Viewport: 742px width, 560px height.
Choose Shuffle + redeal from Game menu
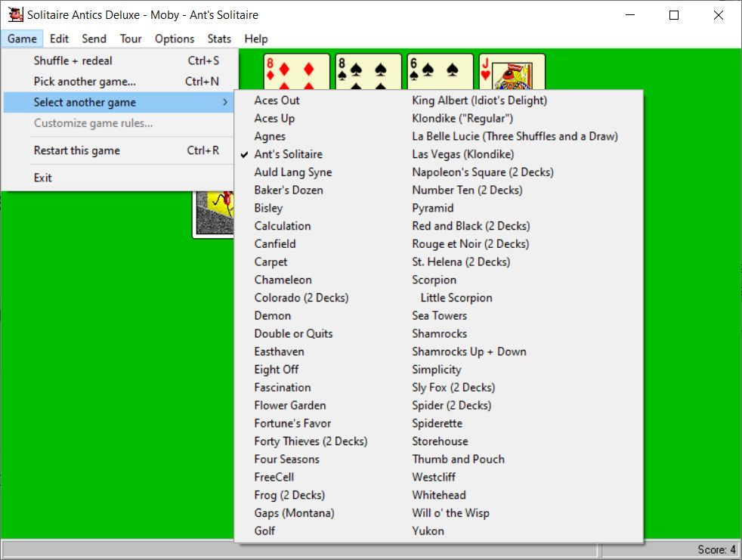(x=73, y=60)
